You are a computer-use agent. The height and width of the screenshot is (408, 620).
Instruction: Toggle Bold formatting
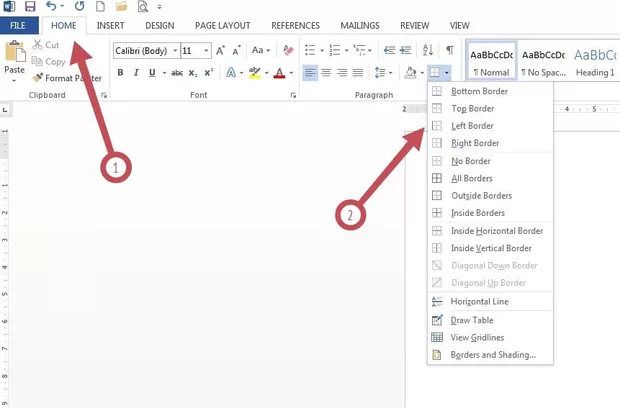[120, 73]
